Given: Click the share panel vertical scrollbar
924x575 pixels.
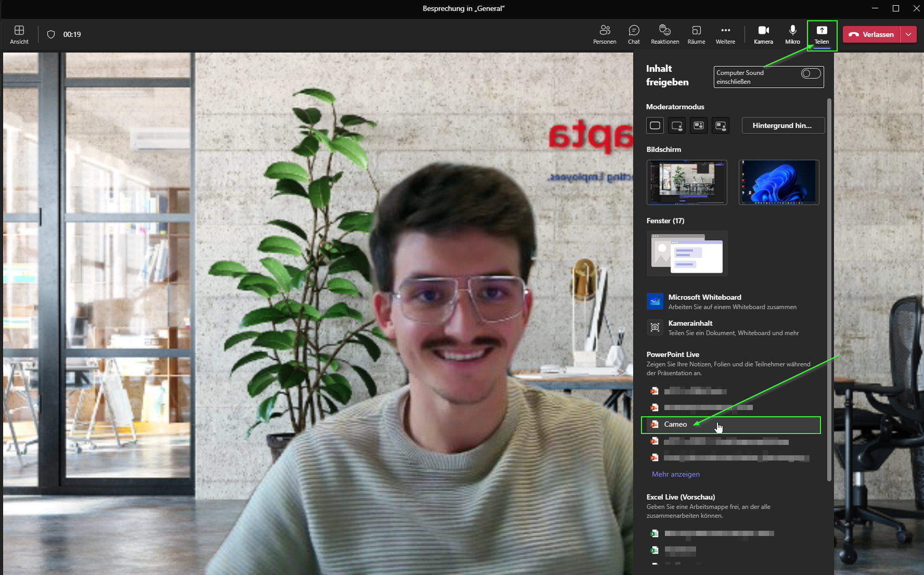Looking at the screenshot, I should pyautogui.click(x=829, y=289).
